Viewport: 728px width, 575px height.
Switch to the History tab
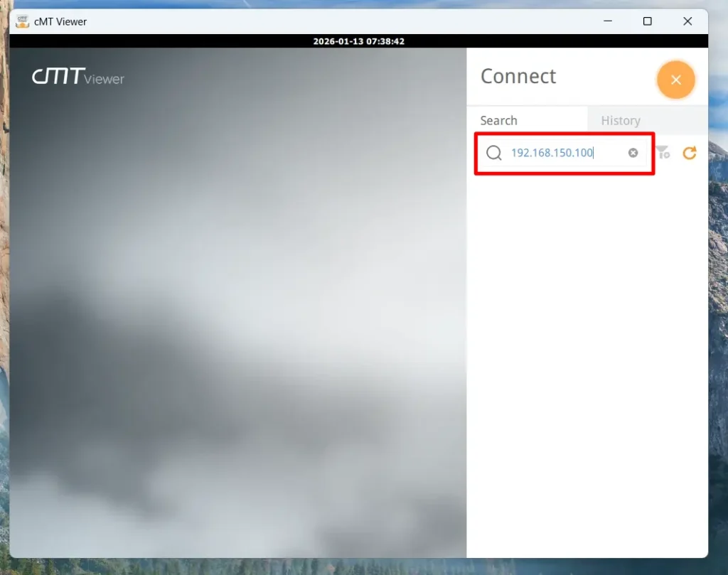coord(620,120)
